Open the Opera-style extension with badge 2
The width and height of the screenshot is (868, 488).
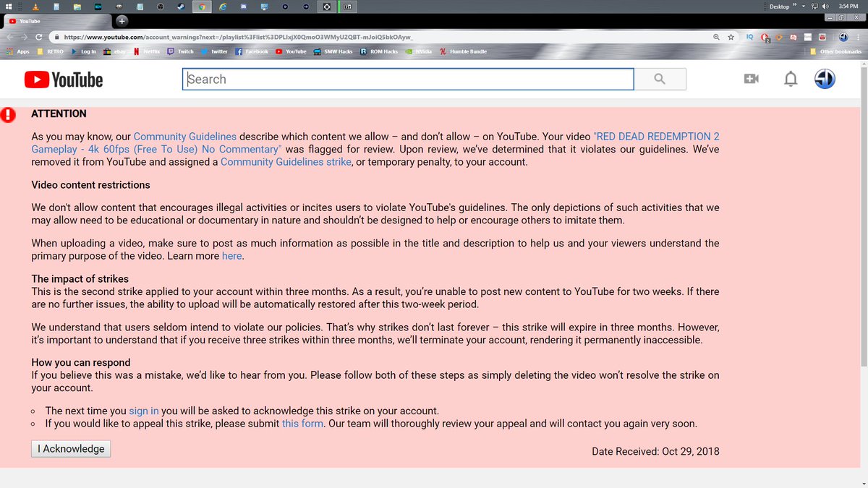765,38
